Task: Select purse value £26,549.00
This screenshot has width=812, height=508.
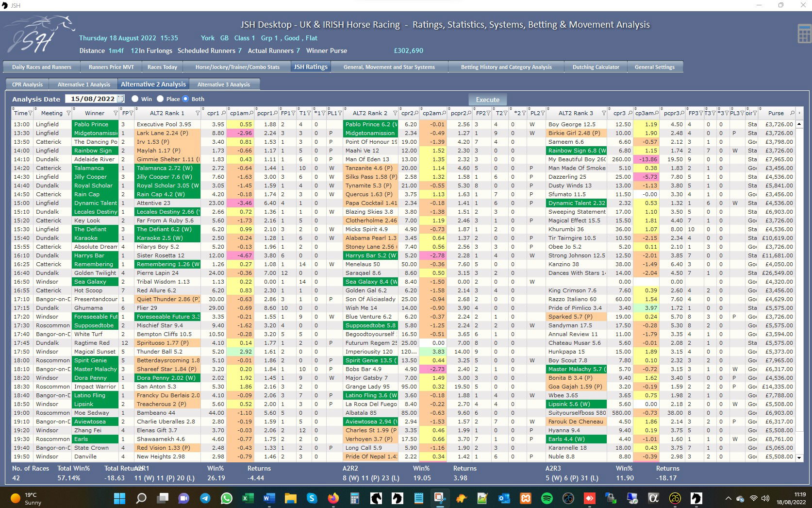Action: point(776,273)
